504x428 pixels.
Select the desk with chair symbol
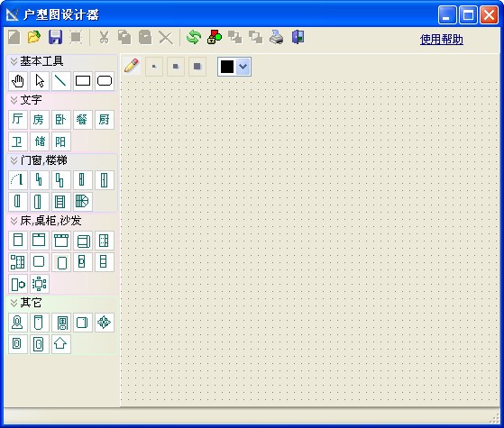pyautogui.click(x=18, y=284)
